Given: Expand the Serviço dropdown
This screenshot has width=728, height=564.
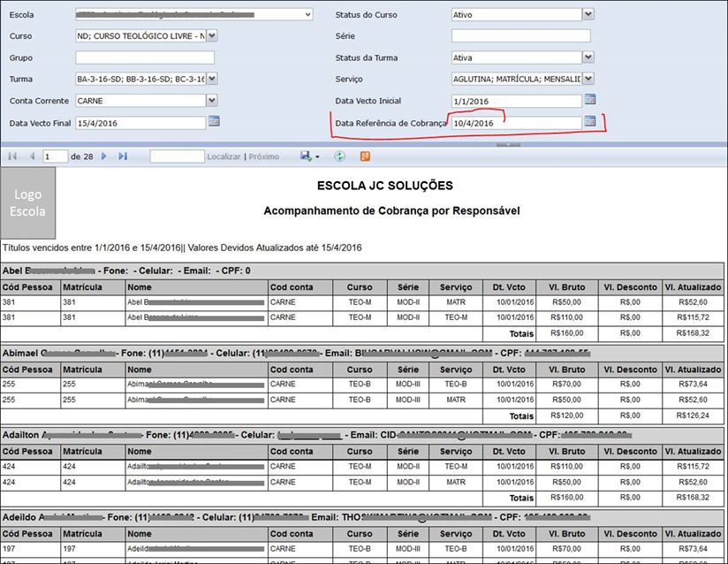Looking at the screenshot, I should click(588, 79).
